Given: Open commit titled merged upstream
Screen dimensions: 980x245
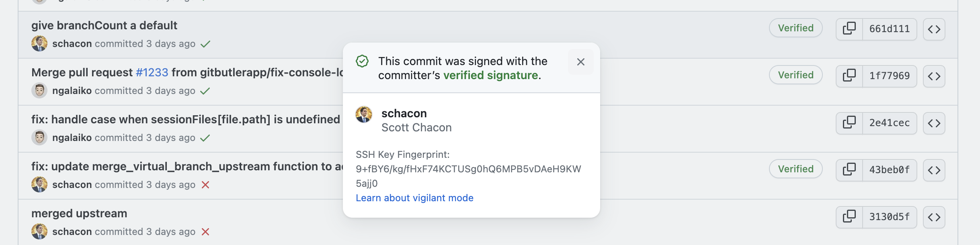Looking at the screenshot, I should point(79,214).
